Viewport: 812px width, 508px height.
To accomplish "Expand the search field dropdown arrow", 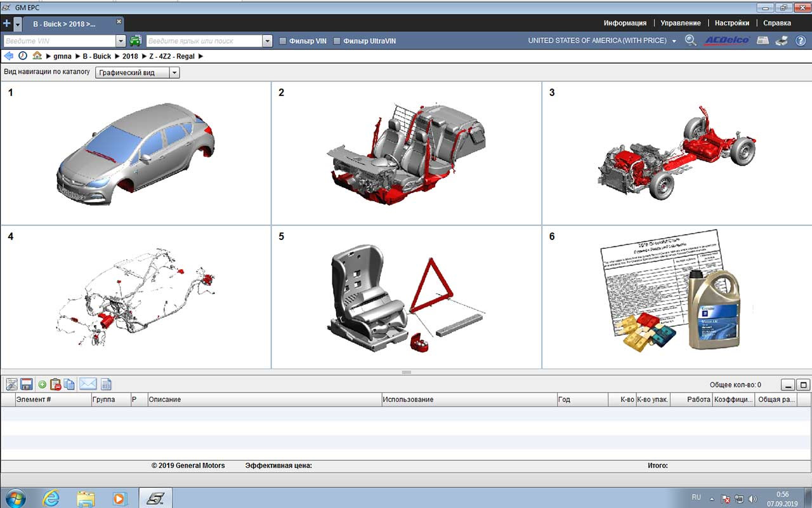I will [267, 41].
